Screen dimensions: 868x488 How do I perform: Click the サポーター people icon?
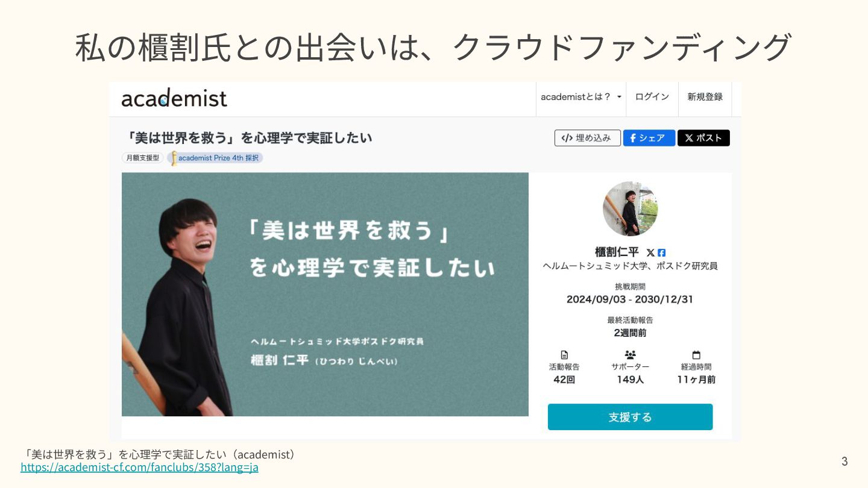[631, 355]
